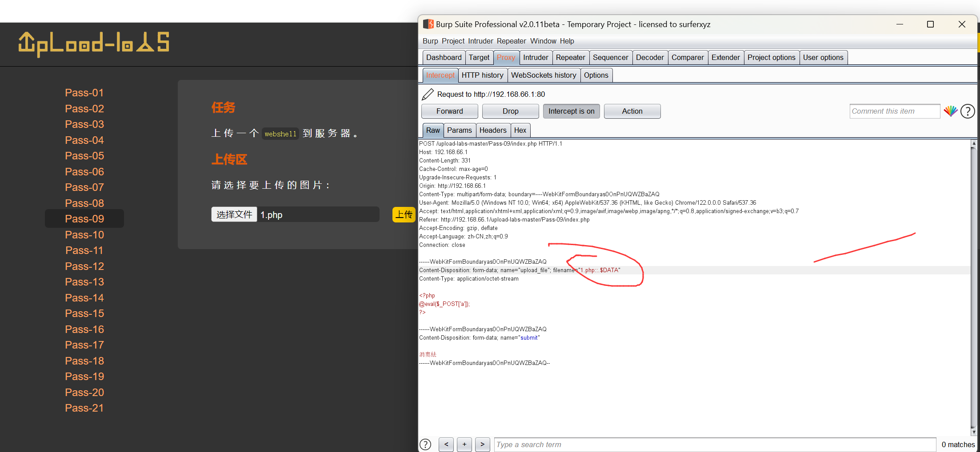Select the Intercept sub-tab
This screenshot has width=980, height=452.
[440, 75]
